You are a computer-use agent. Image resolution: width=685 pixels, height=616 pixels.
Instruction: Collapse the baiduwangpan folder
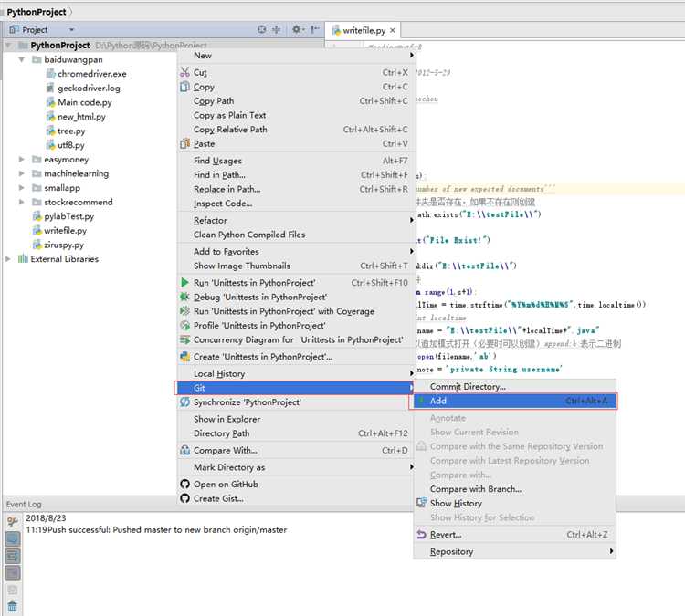point(21,59)
